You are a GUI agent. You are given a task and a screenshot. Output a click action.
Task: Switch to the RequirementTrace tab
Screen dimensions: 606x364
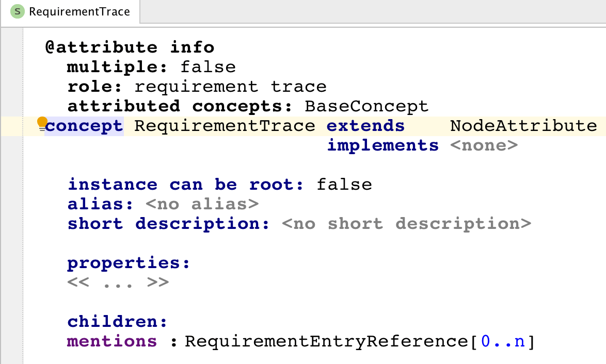[x=79, y=11]
